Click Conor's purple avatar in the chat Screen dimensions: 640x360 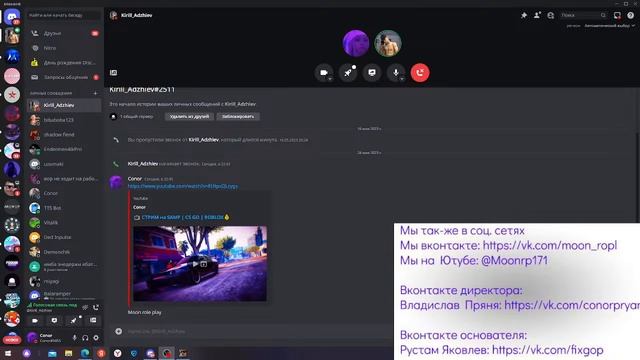[116, 182]
